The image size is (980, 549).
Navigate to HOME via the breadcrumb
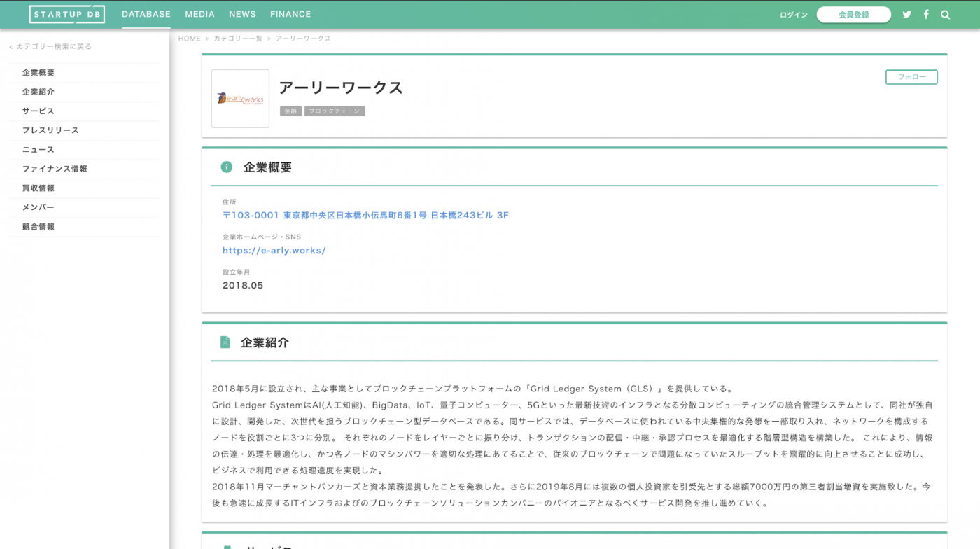point(189,39)
